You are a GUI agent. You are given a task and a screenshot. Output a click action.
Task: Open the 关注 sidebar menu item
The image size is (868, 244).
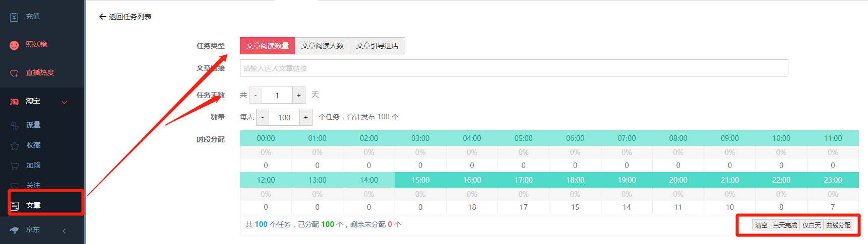tap(33, 185)
